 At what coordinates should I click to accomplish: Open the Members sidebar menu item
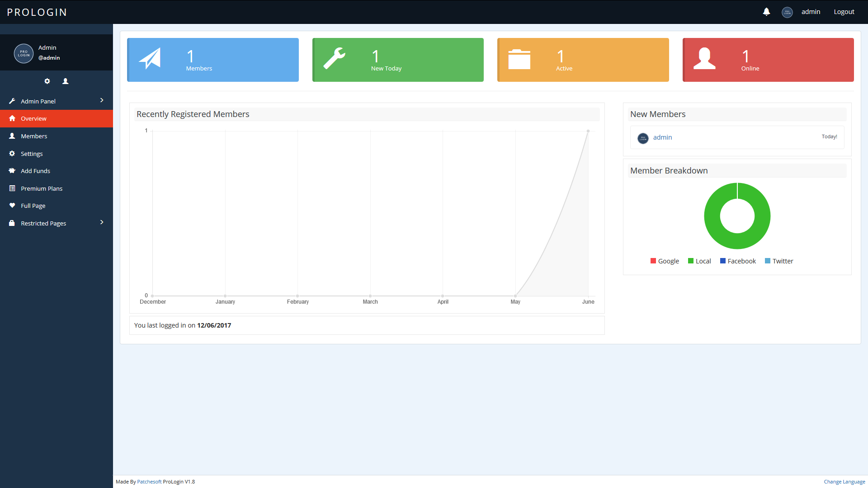pyautogui.click(x=34, y=136)
